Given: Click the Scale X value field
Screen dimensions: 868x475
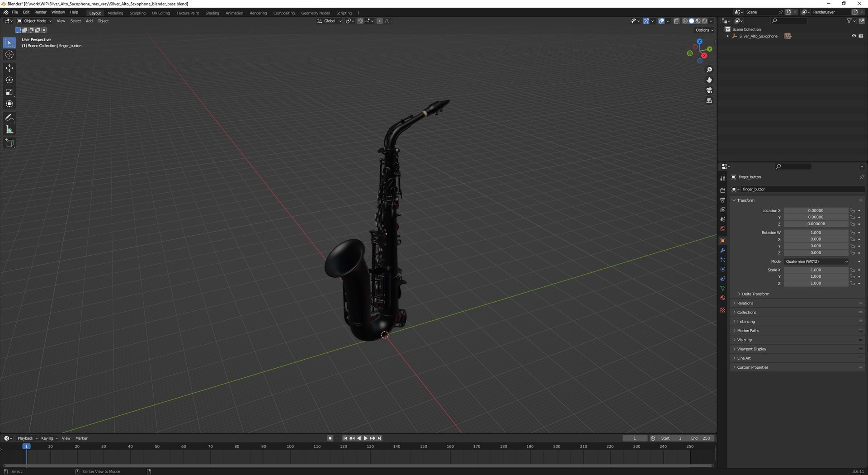Looking at the screenshot, I should point(816,270).
